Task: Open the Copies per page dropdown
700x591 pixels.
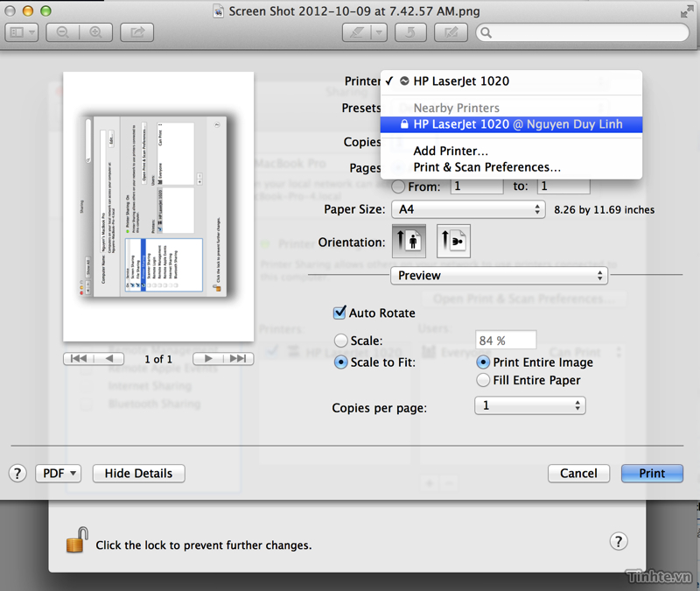Action: coord(530,405)
